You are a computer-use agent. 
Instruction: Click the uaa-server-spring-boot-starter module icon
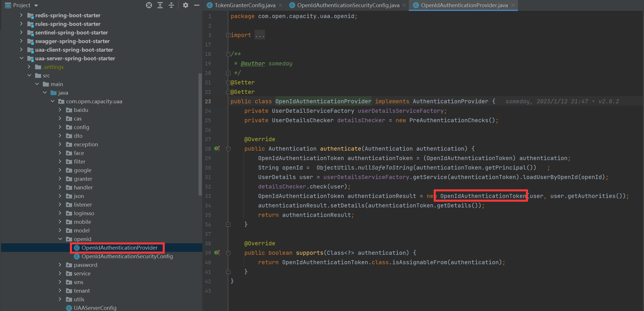(30, 58)
